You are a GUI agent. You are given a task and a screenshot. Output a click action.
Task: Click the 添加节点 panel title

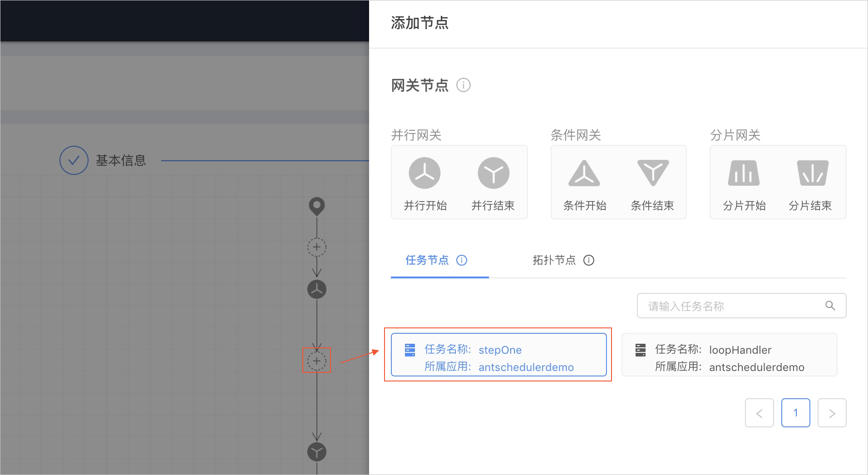pos(419,23)
